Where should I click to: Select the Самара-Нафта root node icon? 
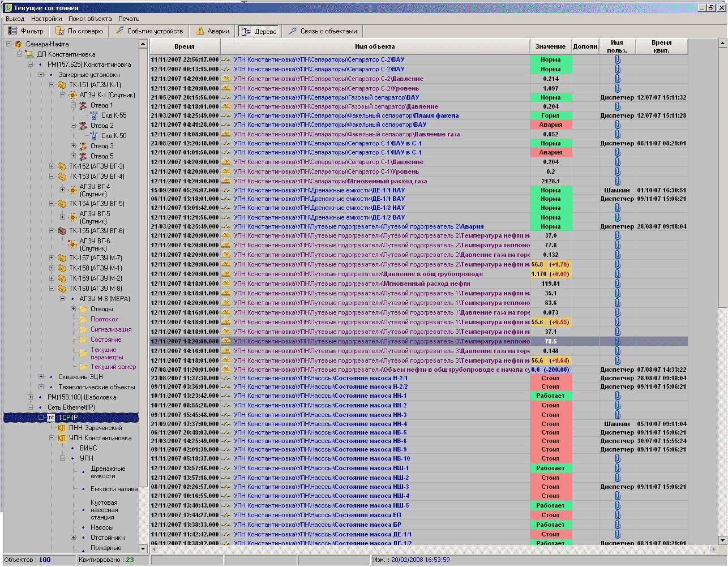pyautogui.click(x=19, y=44)
